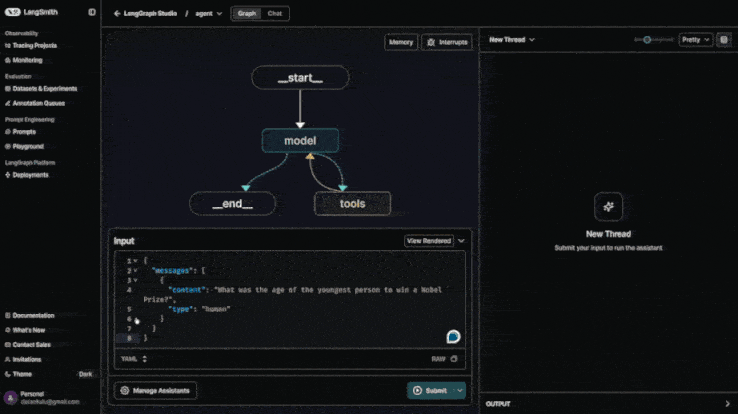Click the sparkle New Thread icon
This screenshot has width=738, height=414.
608,207
